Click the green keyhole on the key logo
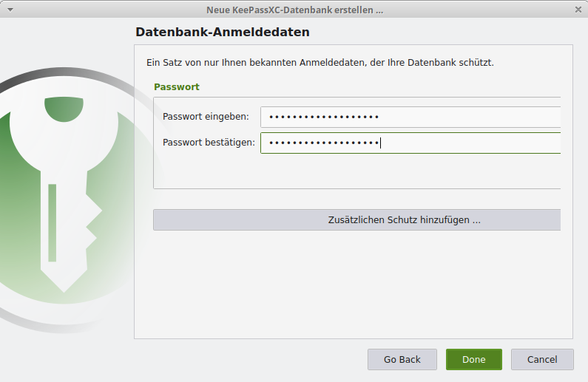 pyautogui.click(x=64, y=109)
